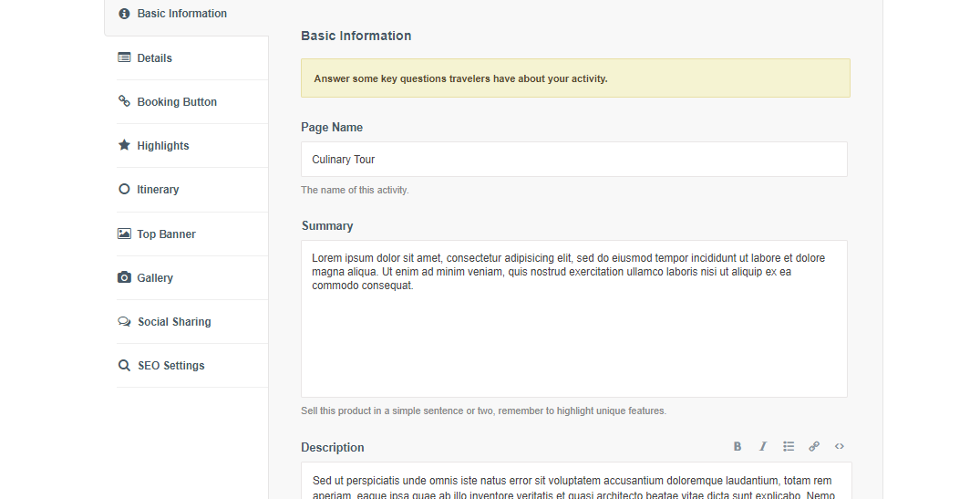Viewport: 980px width, 499px height.
Task: Click the Page Name input field
Action: [x=573, y=159]
